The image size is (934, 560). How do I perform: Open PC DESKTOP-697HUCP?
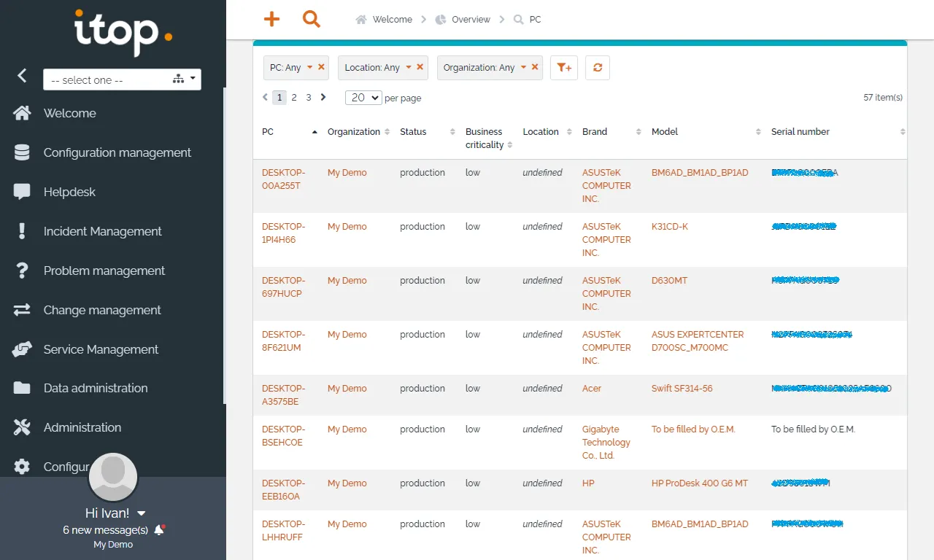pyautogui.click(x=284, y=287)
